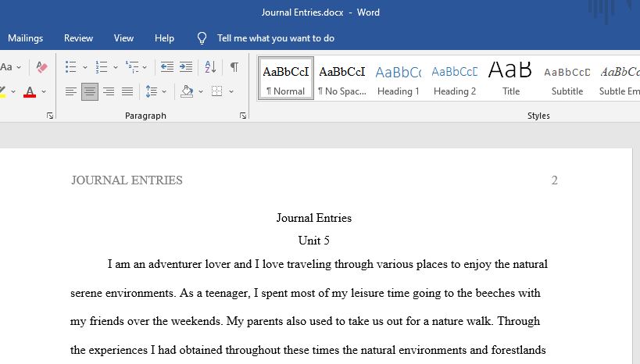
Task: Click Clear All Formatting eraser icon
Action: click(x=41, y=67)
